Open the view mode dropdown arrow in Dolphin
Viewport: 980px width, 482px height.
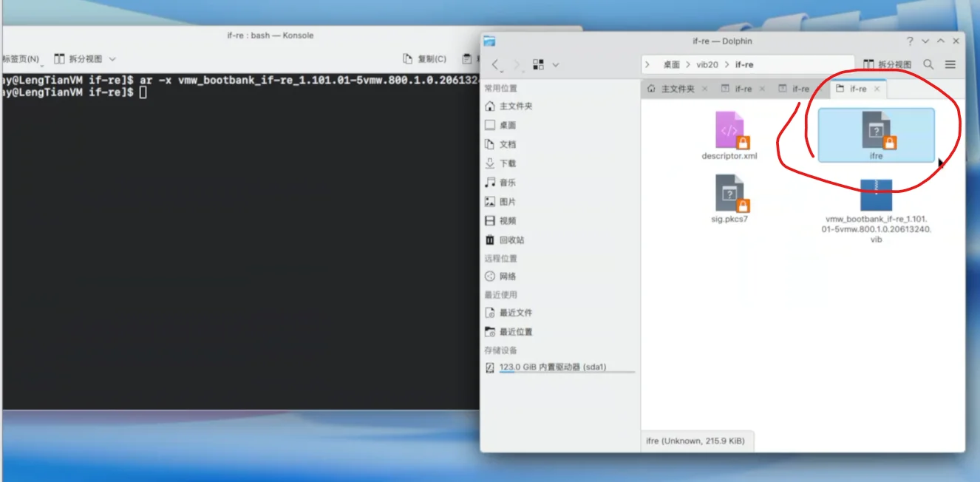pos(556,65)
